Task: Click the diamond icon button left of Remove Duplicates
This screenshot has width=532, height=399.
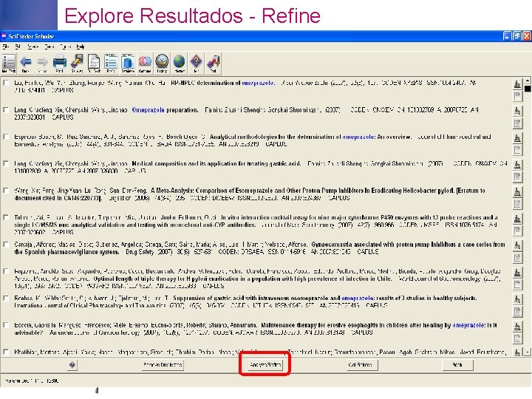Action: point(72,365)
